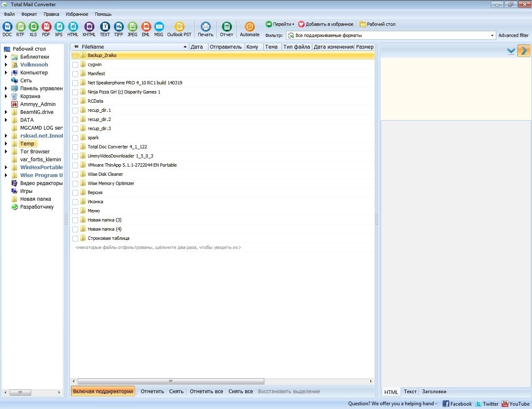The height and width of the screenshot is (409, 532).
Task: Open the Twitter link
Action: [x=486, y=404]
